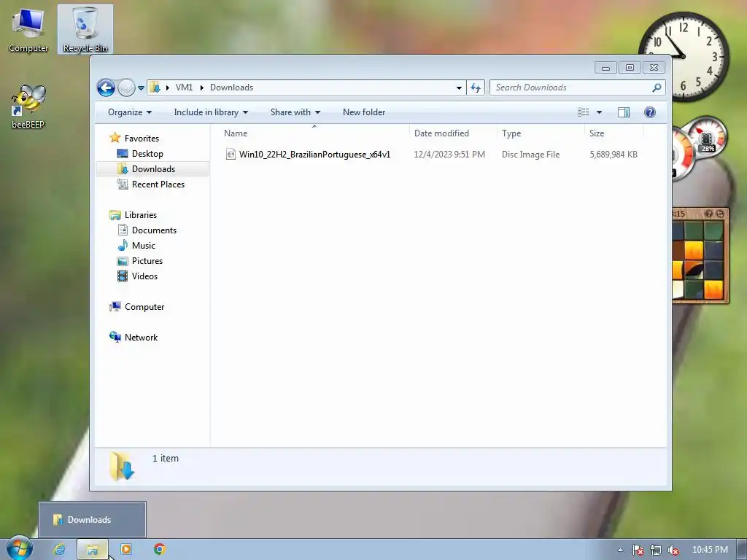Go back with the Explorer Back arrow
The width and height of the screenshot is (747, 560).
106,87
